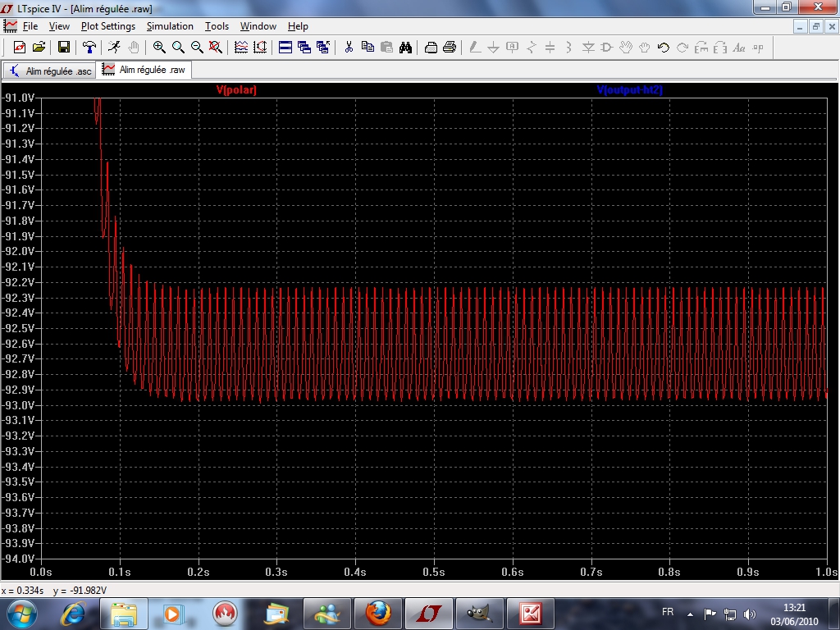Open the Tools menu
Image resolution: width=840 pixels, height=630 pixels.
click(x=217, y=25)
